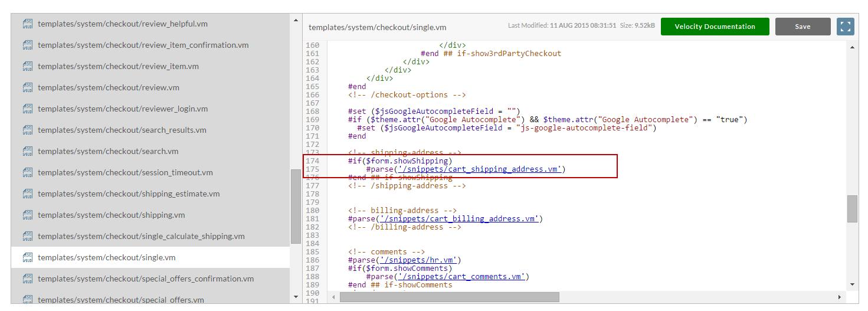The width and height of the screenshot is (868, 311).
Task: Follow '/snippets/hr.vm' link
Action: [x=418, y=260]
